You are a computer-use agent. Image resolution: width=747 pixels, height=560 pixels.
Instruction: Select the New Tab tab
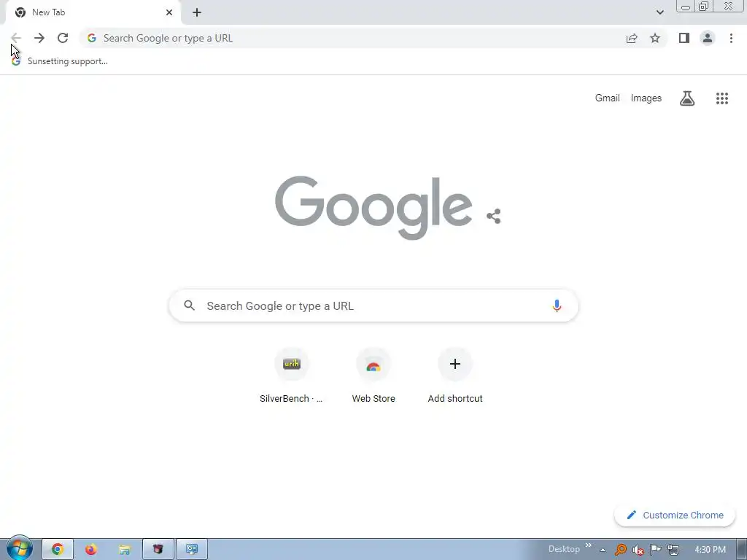[x=93, y=12]
